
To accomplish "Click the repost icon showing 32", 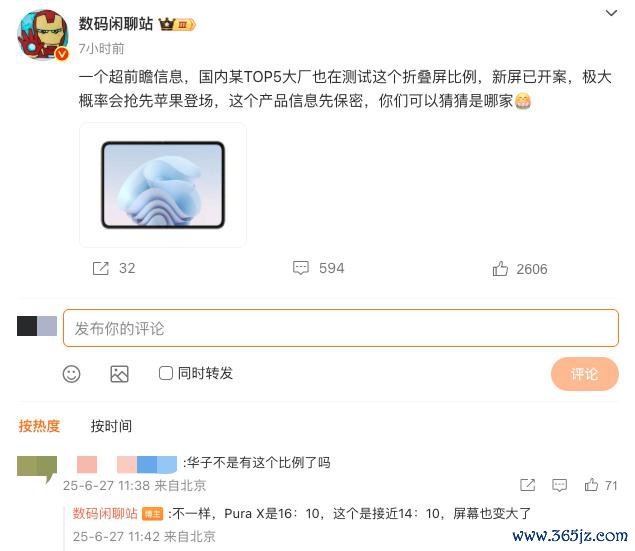I will click(x=101, y=268).
